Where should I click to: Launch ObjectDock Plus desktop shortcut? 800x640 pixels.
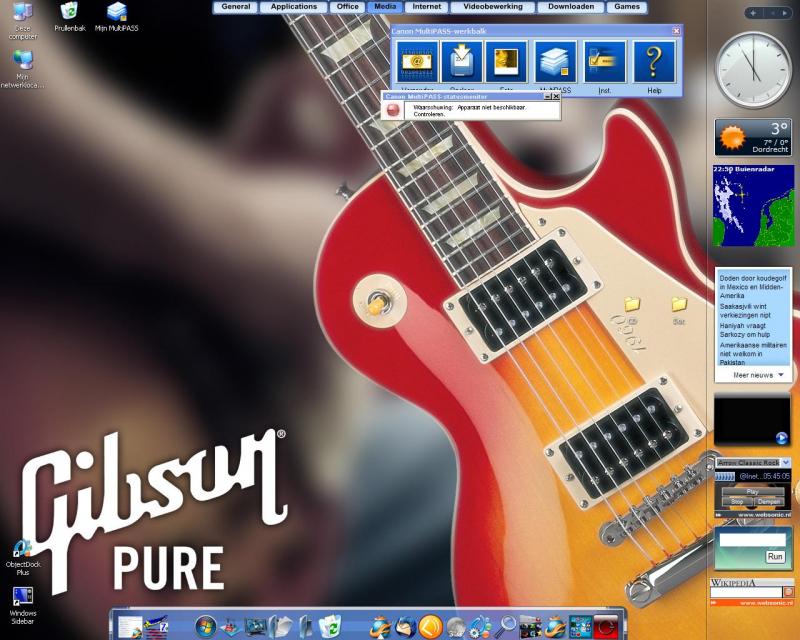(x=22, y=557)
